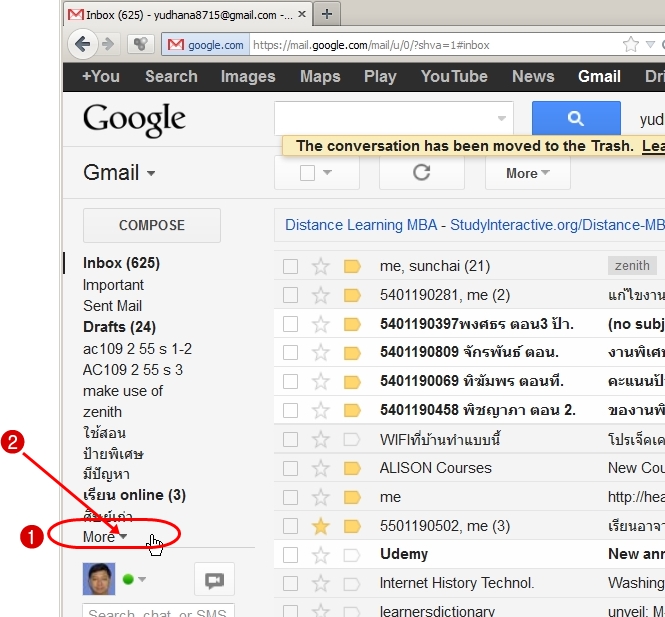Open the zenith label in sidebar
Image resolution: width=665 pixels, height=617 pixels.
coord(102,412)
